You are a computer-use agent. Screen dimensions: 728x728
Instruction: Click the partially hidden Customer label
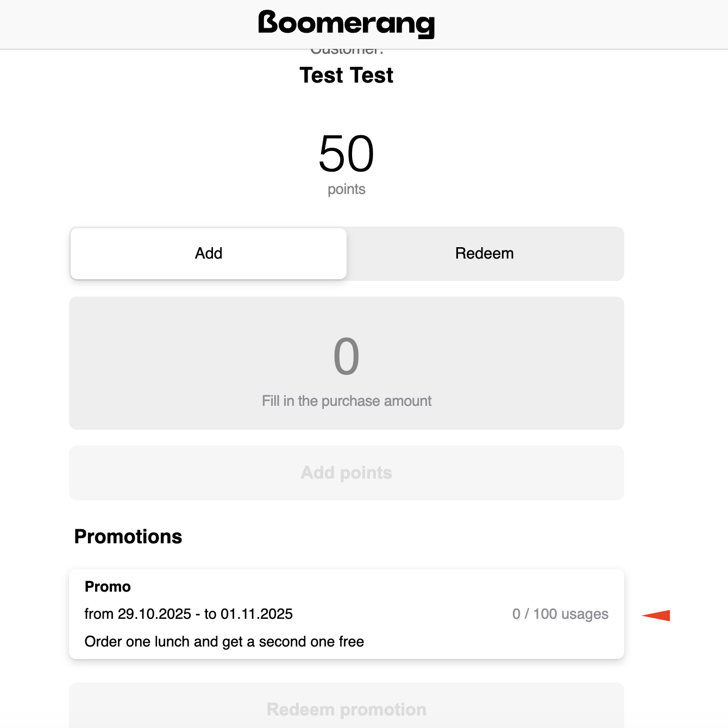(347, 52)
